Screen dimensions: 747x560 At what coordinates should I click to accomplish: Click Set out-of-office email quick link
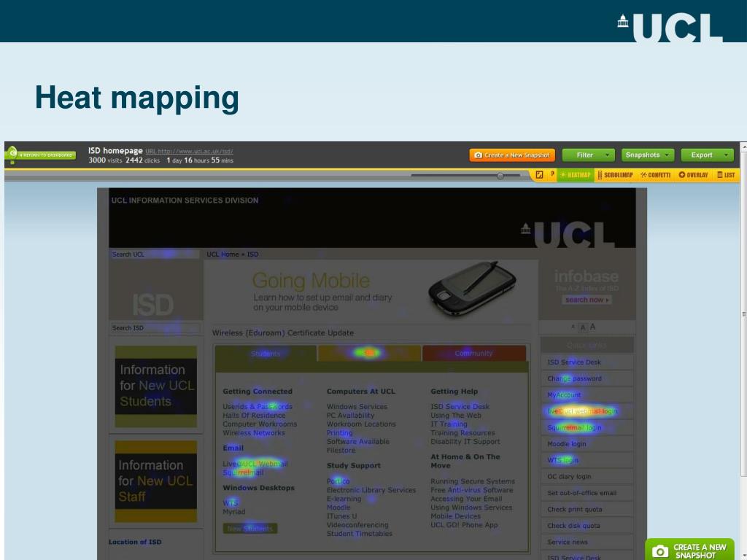click(587, 493)
